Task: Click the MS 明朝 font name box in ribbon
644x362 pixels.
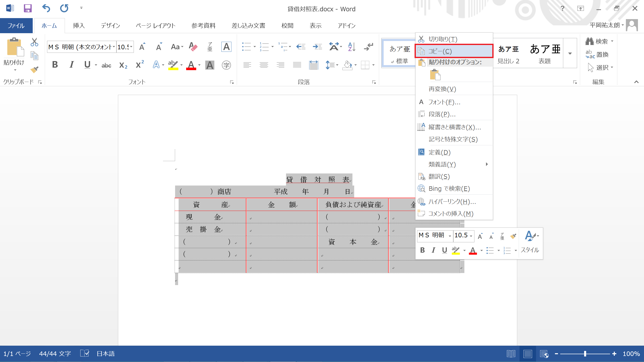Action: [x=80, y=47]
